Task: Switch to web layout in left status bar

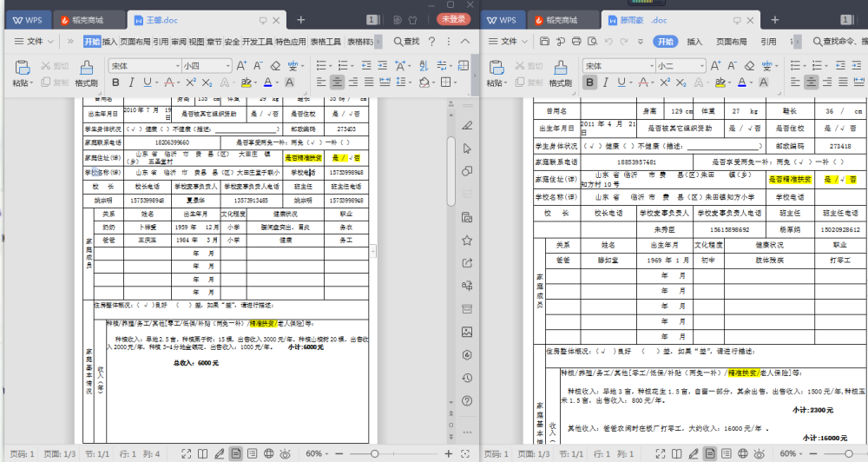Action: [x=268, y=453]
